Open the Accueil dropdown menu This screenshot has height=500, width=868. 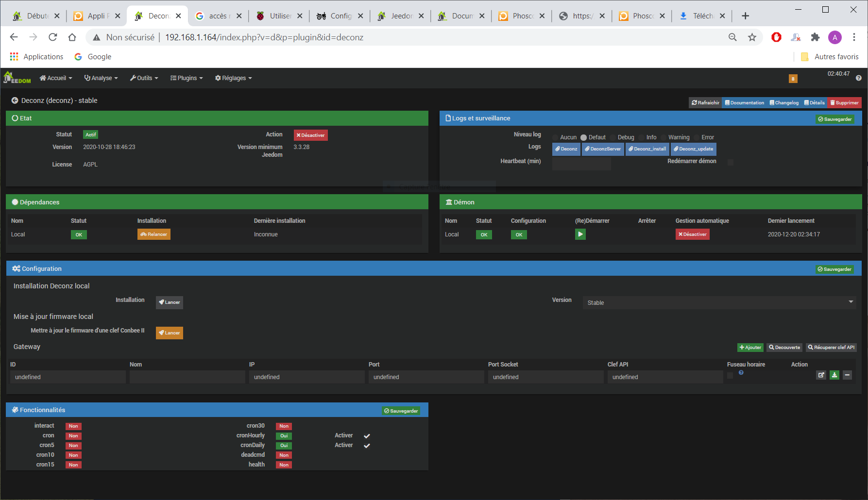pyautogui.click(x=56, y=78)
